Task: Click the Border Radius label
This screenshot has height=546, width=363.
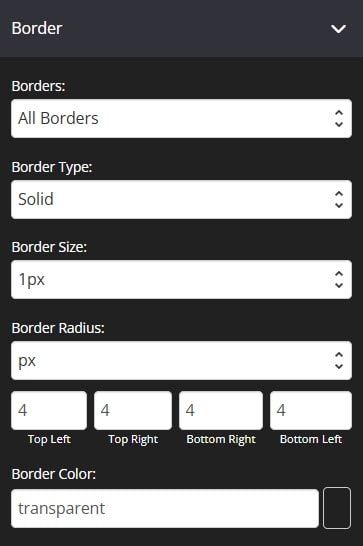Action: [x=58, y=328]
